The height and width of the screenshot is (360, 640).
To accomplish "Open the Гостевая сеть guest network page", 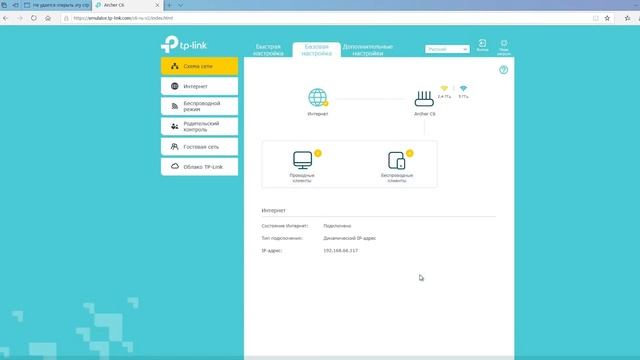I will pyautogui.click(x=199, y=147).
